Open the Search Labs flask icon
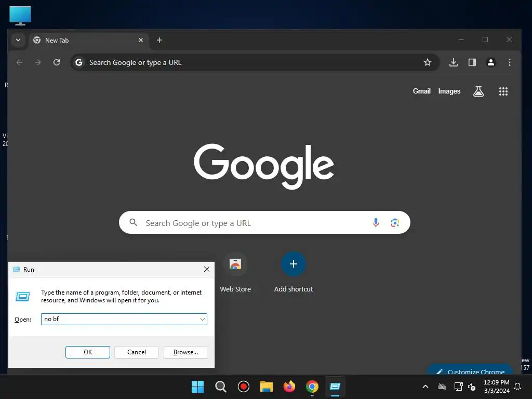Viewport: 532px width, 399px height. (478, 91)
